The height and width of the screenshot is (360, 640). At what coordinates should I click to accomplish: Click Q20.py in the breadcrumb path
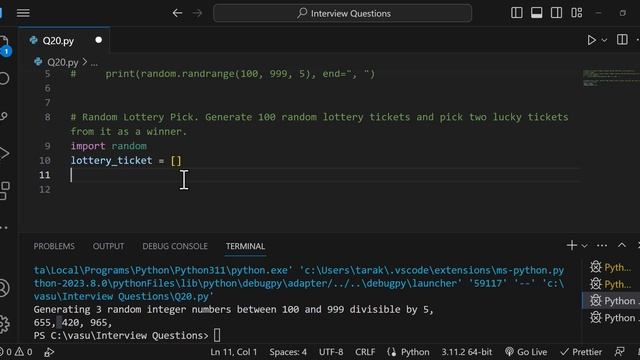pos(62,62)
